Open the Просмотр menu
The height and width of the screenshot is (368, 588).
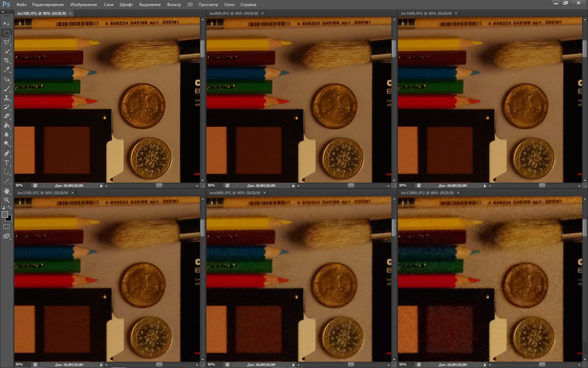click(208, 5)
